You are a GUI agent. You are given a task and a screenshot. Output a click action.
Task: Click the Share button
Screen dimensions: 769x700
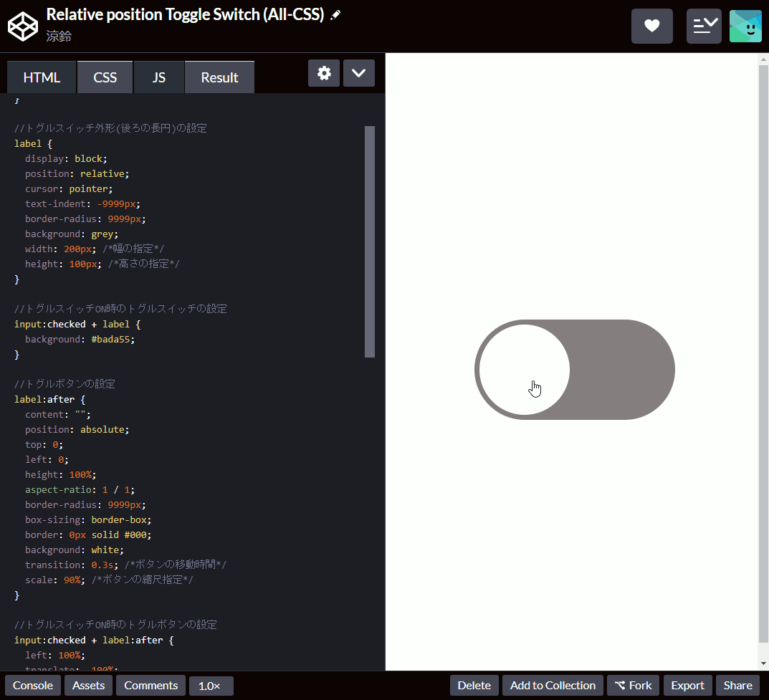click(x=737, y=685)
